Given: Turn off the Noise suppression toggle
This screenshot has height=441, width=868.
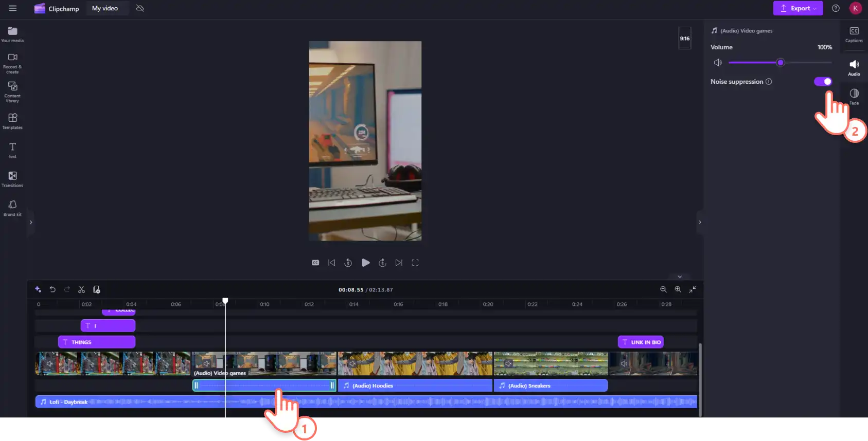Looking at the screenshot, I should 823,82.
